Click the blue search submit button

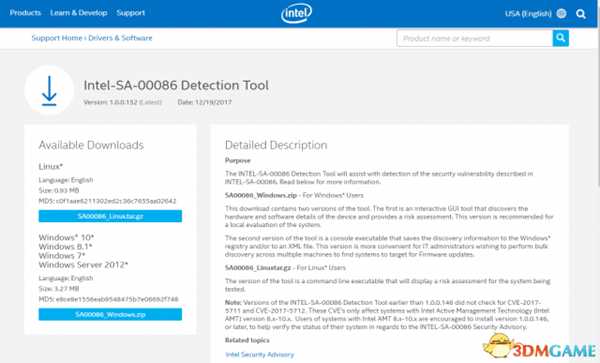click(x=561, y=38)
